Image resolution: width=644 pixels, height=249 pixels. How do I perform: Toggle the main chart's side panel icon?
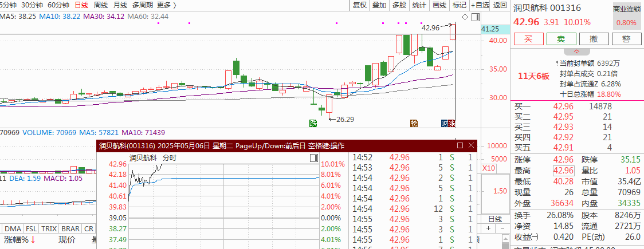tap(475, 17)
